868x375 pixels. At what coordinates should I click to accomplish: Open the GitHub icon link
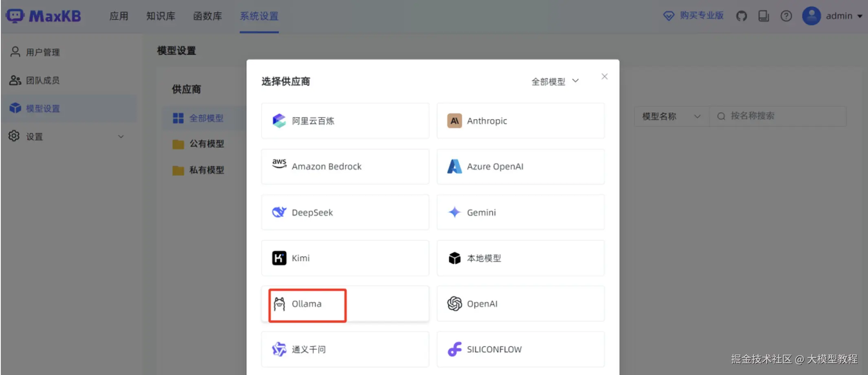pyautogui.click(x=741, y=16)
